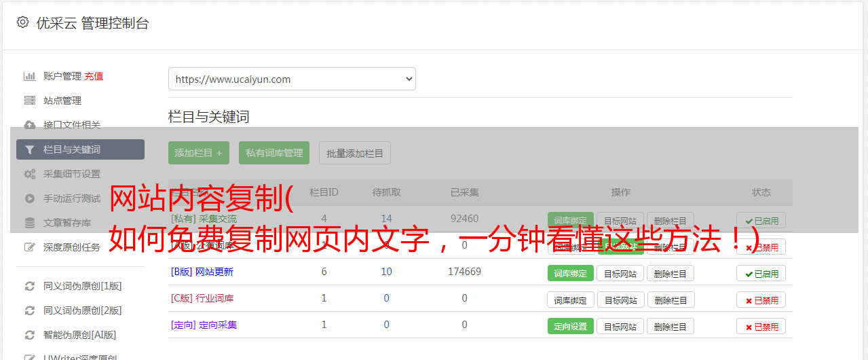
Task: Click 词库绑定 in the 采集交流 row
Action: pyautogui.click(x=571, y=221)
